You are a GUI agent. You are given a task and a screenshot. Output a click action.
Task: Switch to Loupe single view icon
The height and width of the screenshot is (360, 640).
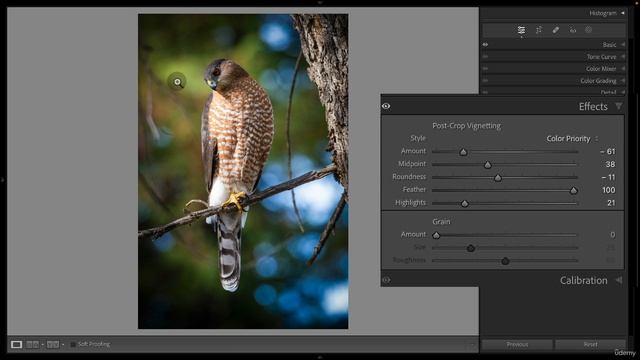[x=16, y=344]
